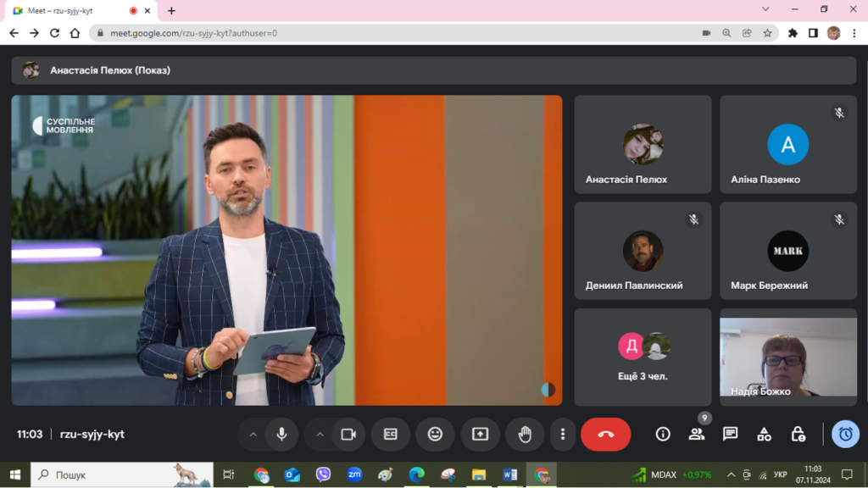The width and height of the screenshot is (868, 488).
Task: Open a new Chrome tab
Action: coord(171,10)
